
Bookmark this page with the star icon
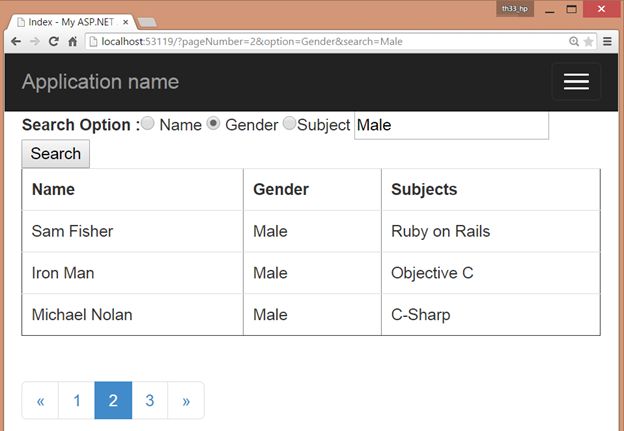[589, 41]
